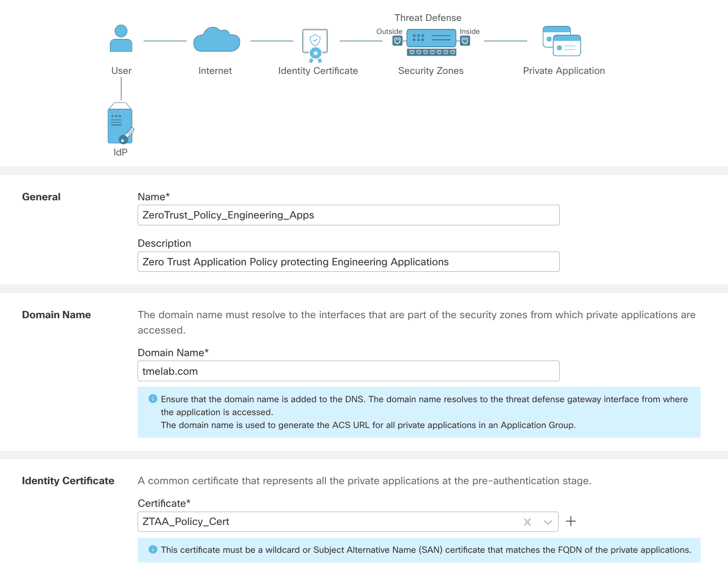
Task: Click into the Description text field
Action: [348, 262]
